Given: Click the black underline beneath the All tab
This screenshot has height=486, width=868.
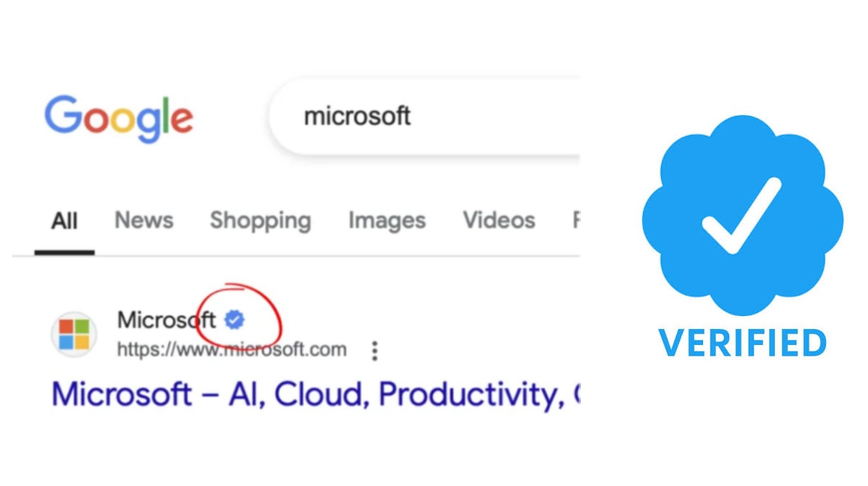Looking at the screenshot, I should 64,252.
